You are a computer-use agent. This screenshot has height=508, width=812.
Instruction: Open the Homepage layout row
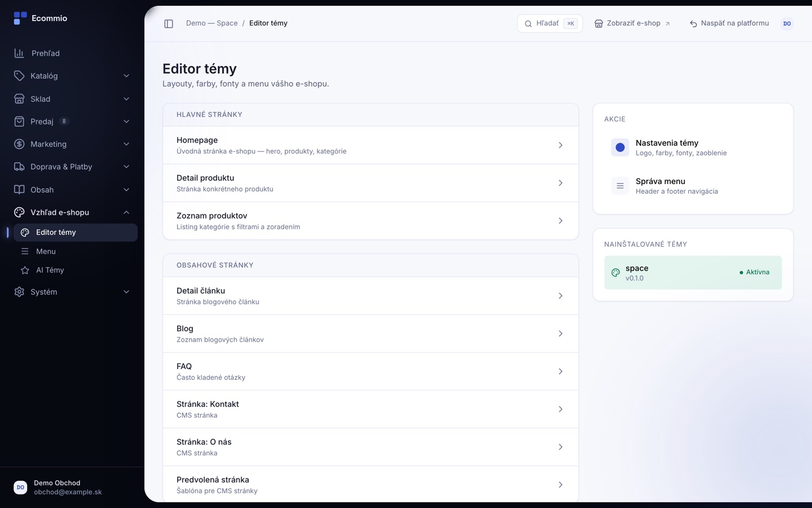(370, 145)
